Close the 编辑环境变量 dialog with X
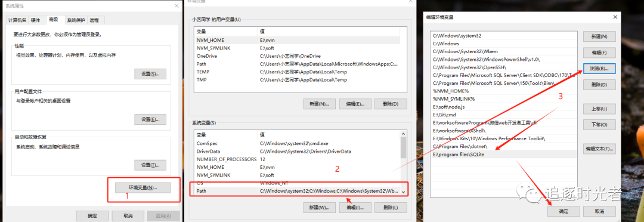 click(x=615, y=17)
